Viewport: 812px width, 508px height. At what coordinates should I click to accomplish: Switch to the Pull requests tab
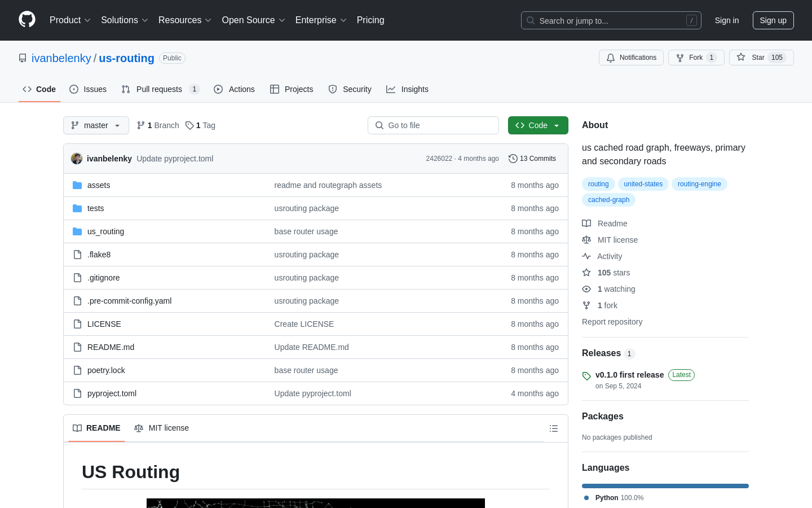point(161,89)
